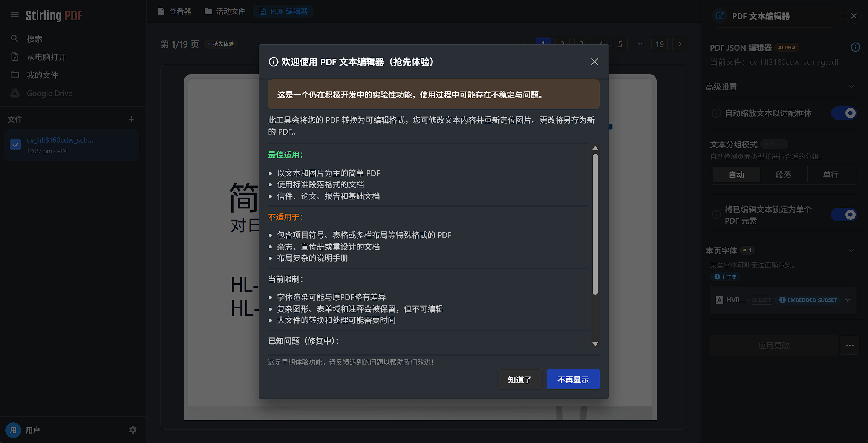Viewport: 868px width, 443px height.
Task: Click the EMBEDDED SUBSET badge
Action: tap(808, 300)
